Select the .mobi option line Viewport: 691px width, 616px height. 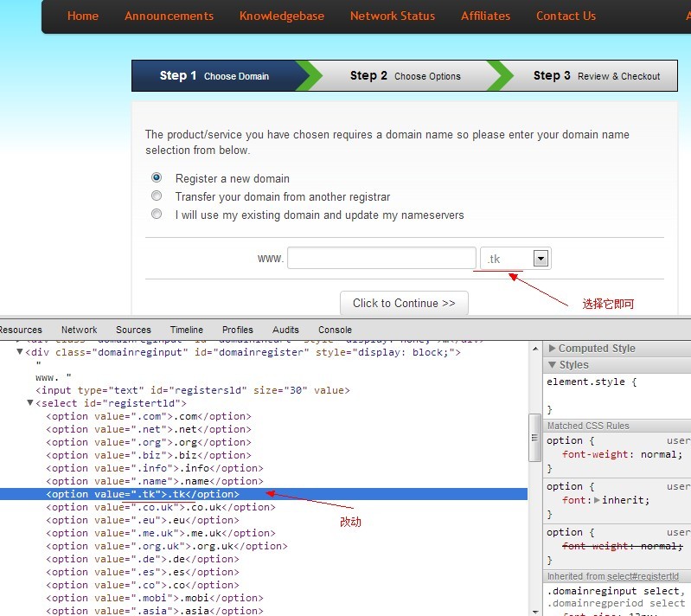(155, 598)
